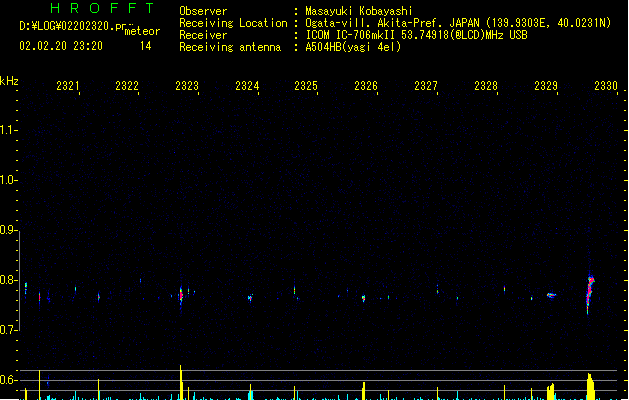Image resolution: width=629 pixels, height=400 pixels.
Task: Click the 1.0 kHz frequency tick label
Action: 8,179
